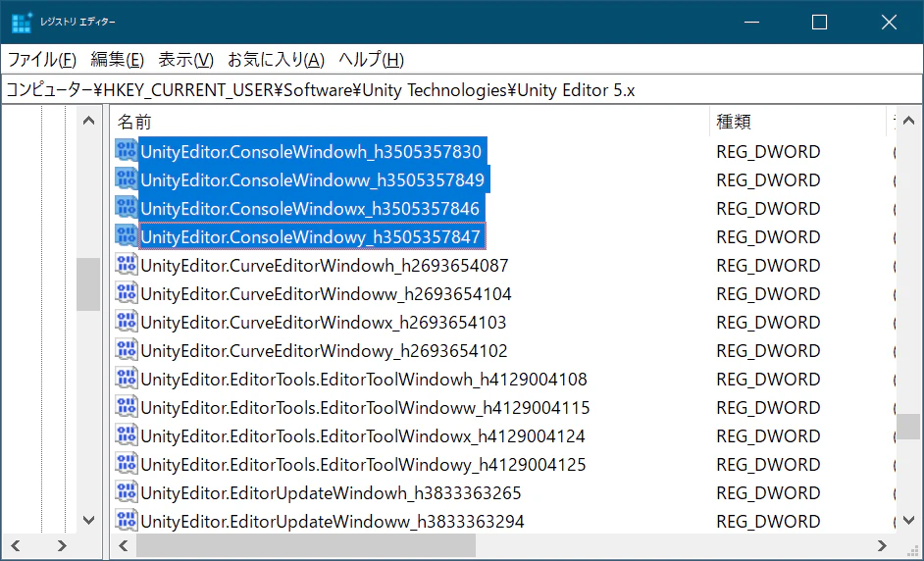
Task: Open the ヘルプ(H) menu
Action: 371,60
